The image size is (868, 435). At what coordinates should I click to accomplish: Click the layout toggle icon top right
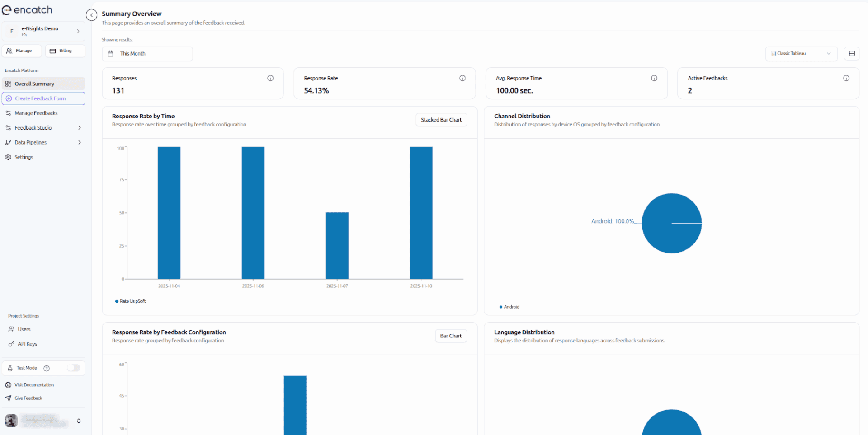click(x=852, y=53)
